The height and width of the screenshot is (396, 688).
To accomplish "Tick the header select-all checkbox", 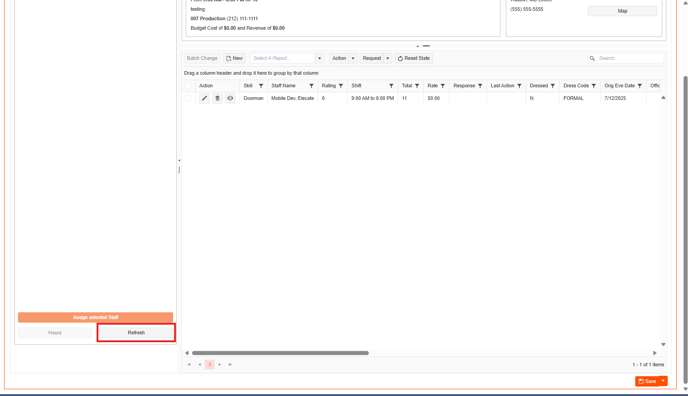I will (188, 86).
